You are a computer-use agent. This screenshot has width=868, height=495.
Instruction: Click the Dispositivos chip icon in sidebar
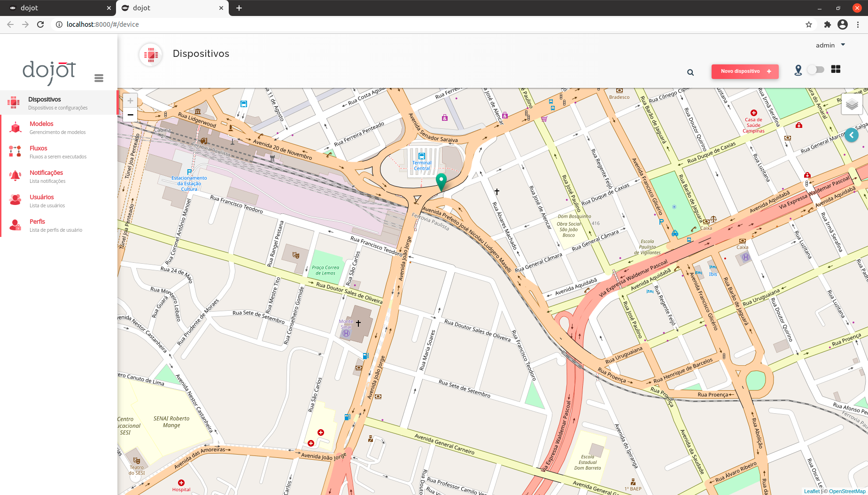(14, 102)
